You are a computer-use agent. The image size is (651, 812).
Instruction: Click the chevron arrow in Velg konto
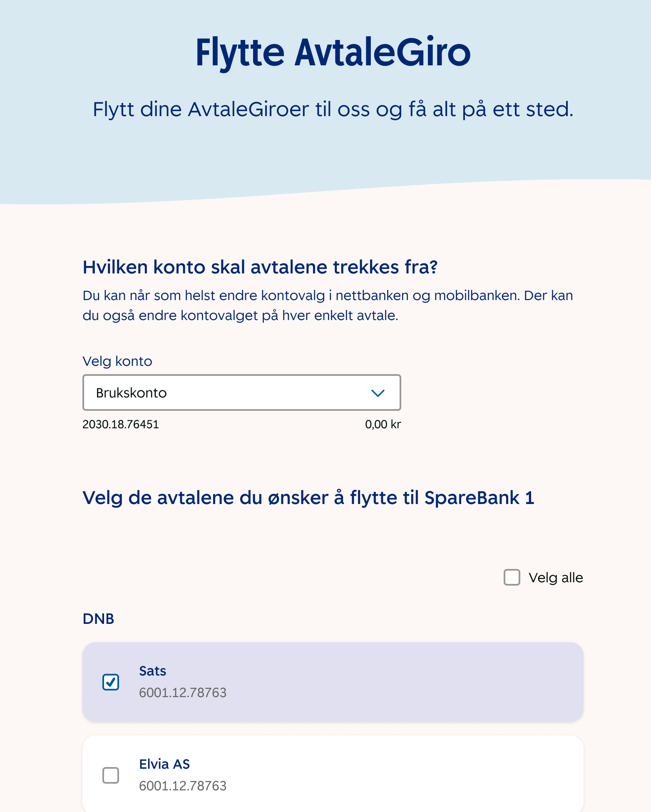[x=378, y=393]
